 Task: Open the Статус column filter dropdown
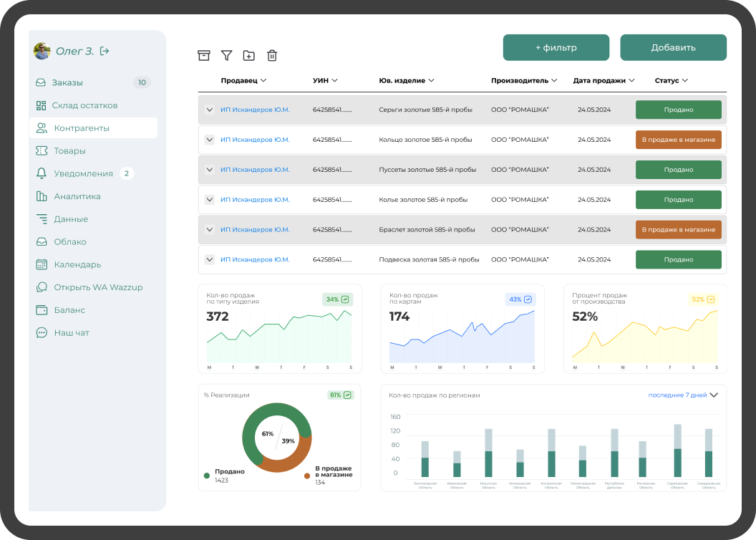[x=672, y=81]
